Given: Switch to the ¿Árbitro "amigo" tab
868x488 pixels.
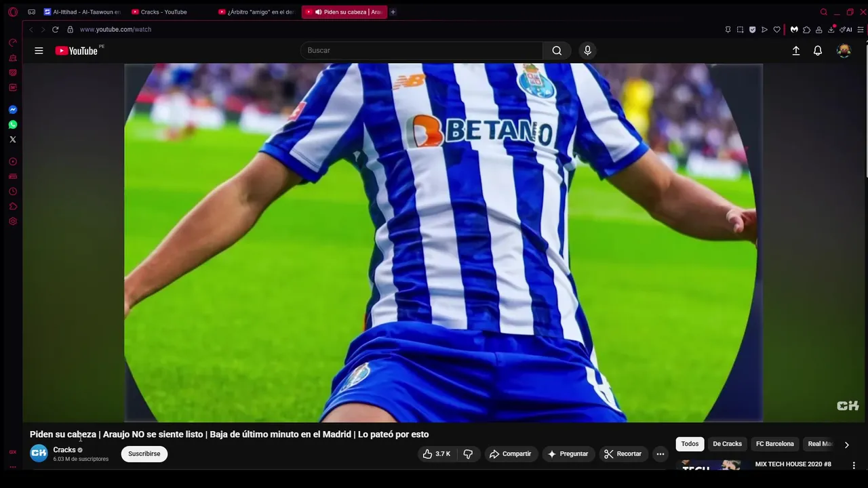Looking at the screenshot, I should [x=256, y=12].
